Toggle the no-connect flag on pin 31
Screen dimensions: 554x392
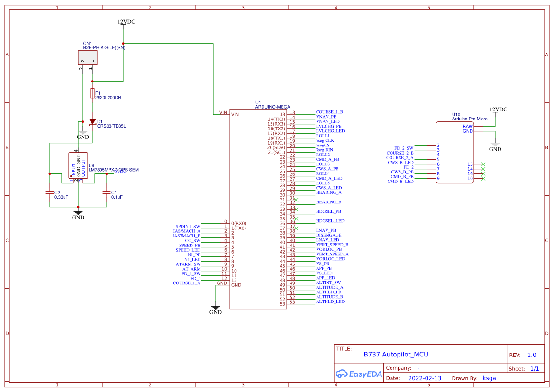(297, 200)
